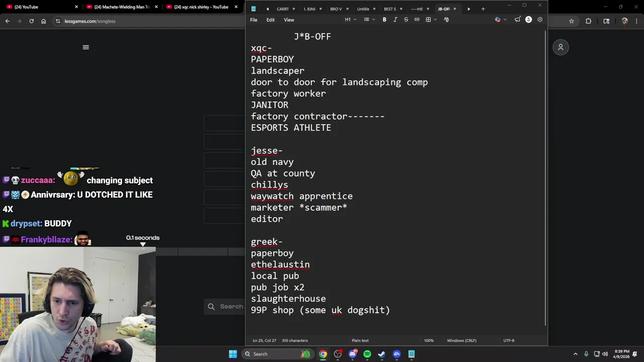Open the File menu in Notepad
644x362 pixels.
(x=254, y=20)
